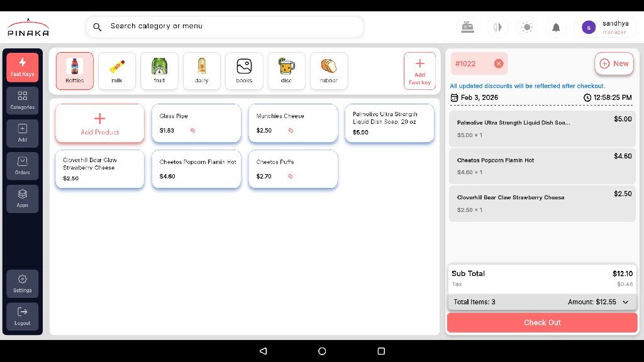Click the Logout icon in sidebar
The image size is (644, 362).
23,316
